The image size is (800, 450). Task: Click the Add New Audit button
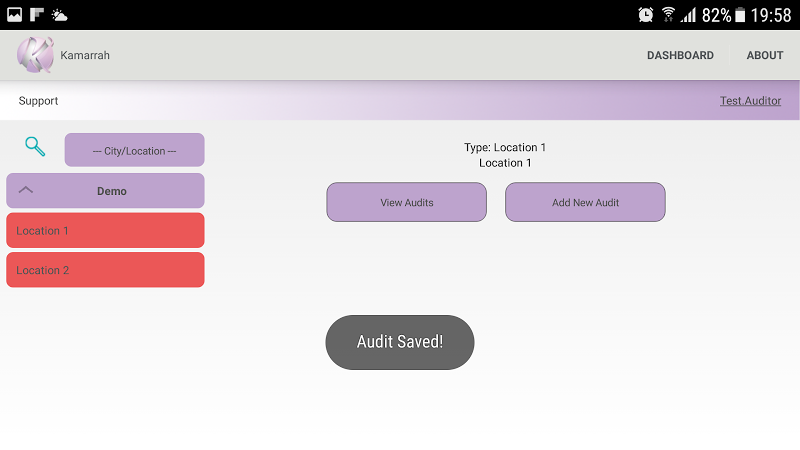(x=585, y=202)
